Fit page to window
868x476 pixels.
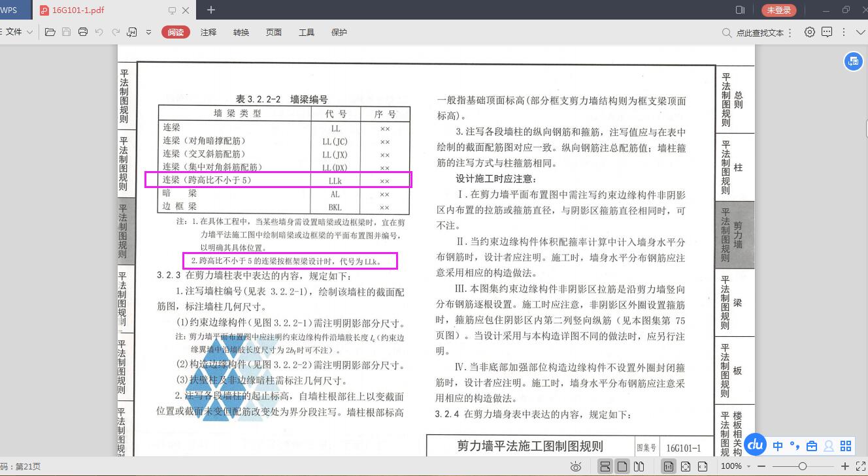click(686, 466)
